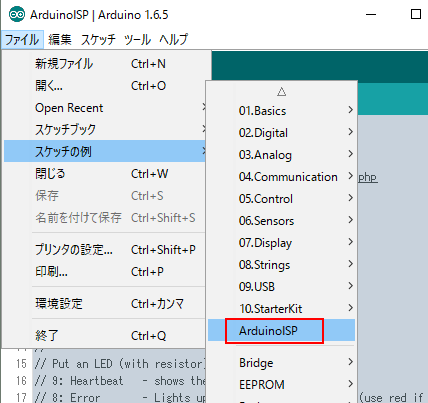Expand the EEPROM library examples
This screenshot has width=428, height=403.
pos(281,384)
